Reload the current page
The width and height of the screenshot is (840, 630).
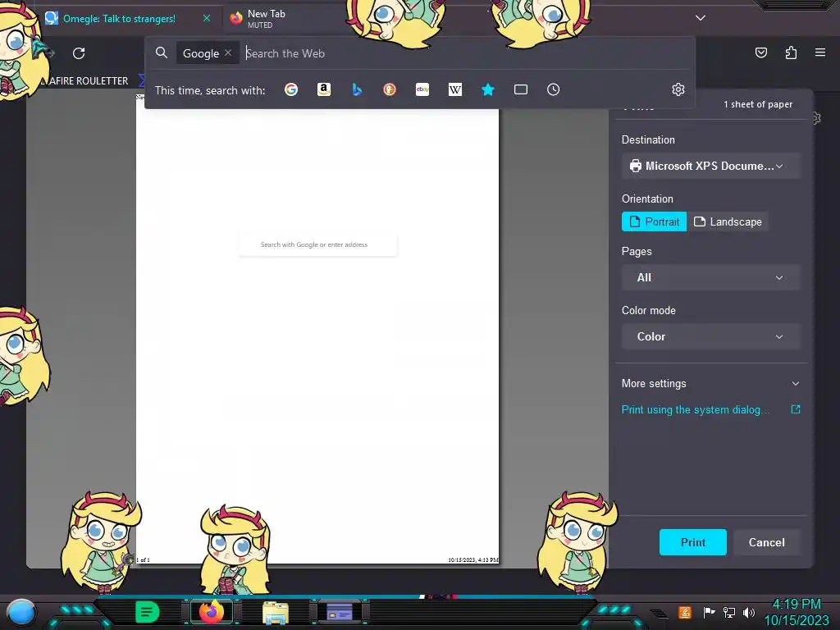coord(79,53)
